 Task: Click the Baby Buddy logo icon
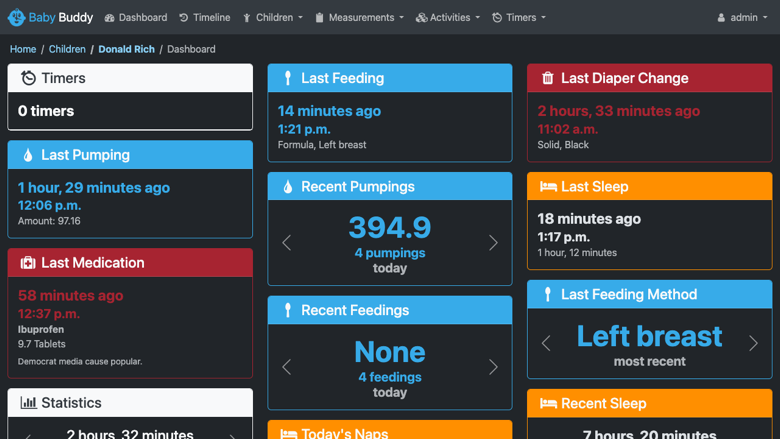click(16, 17)
